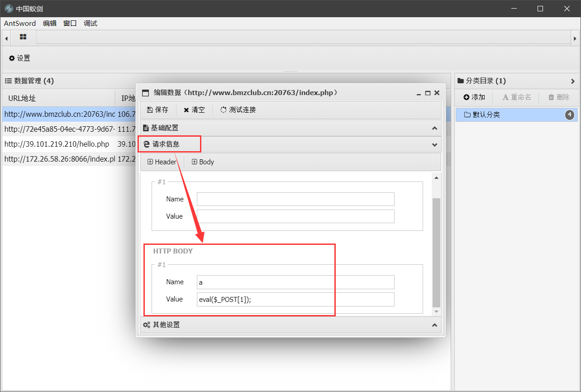
Task: Click the dialog scrollbar down arrow
Action: [436, 311]
